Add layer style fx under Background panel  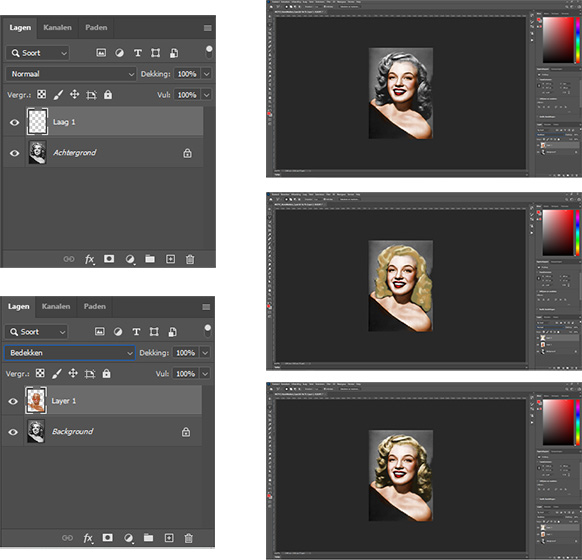tap(88, 538)
